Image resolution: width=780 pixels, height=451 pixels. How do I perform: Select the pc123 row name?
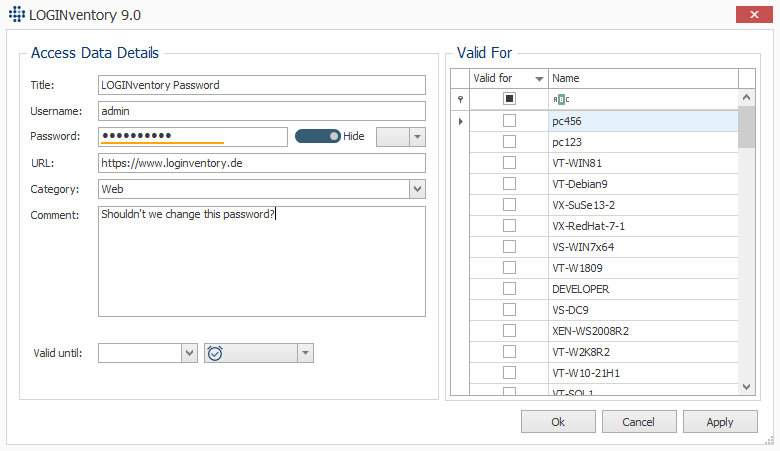click(567, 142)
